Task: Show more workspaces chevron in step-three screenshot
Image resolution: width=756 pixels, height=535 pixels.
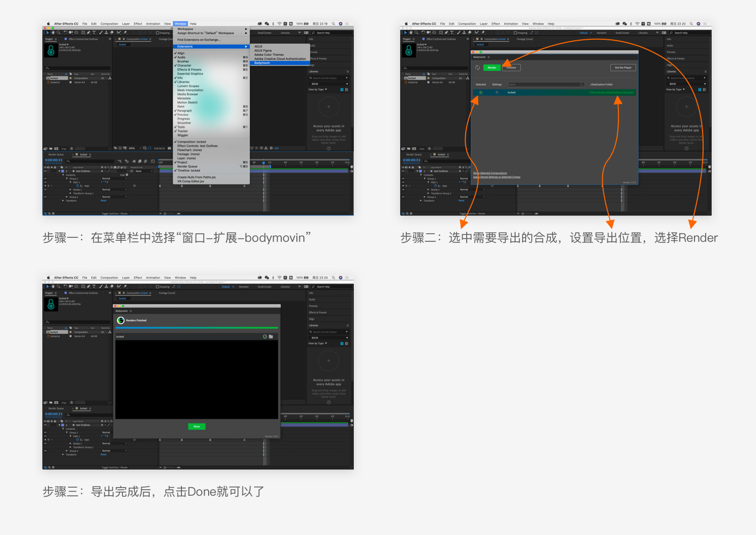Action: pyautogui.click(x=299, y=287)
